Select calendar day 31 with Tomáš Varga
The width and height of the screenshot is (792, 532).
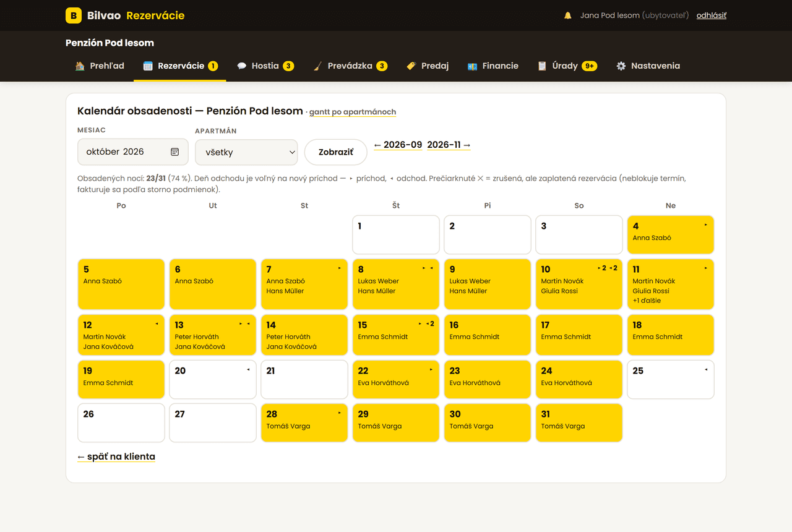[579, 423]
